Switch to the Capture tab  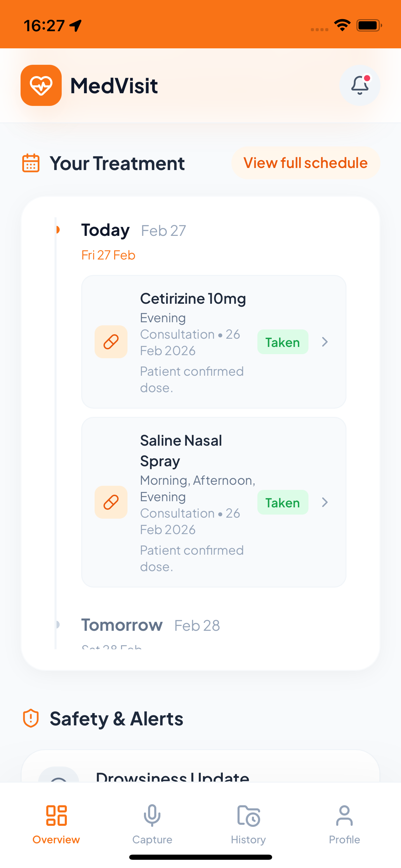[x=152, y=824]
